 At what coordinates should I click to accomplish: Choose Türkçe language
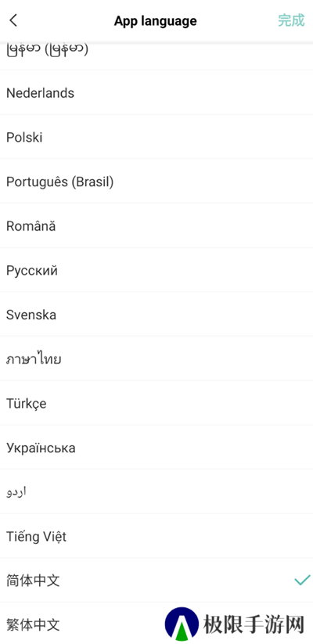(x=156, y=403)
